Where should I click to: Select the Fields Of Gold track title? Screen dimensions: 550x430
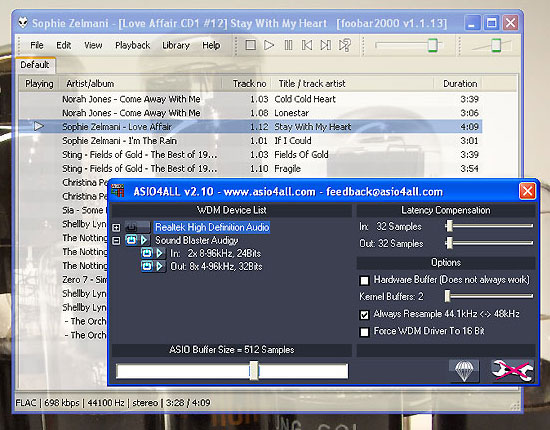click(301, 155)
